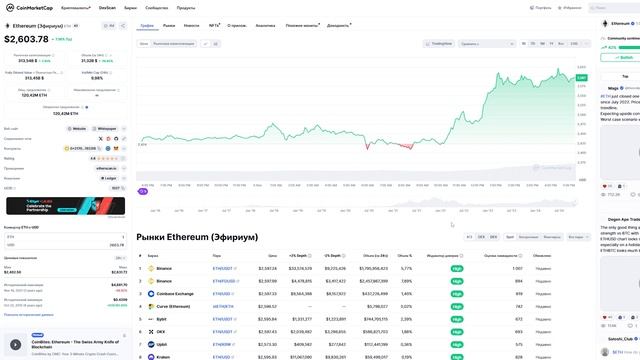The height and width of the screenshot is (360, 640).
Task: Expand the wallets chevron beside Ledger
Action: (124, 178)
